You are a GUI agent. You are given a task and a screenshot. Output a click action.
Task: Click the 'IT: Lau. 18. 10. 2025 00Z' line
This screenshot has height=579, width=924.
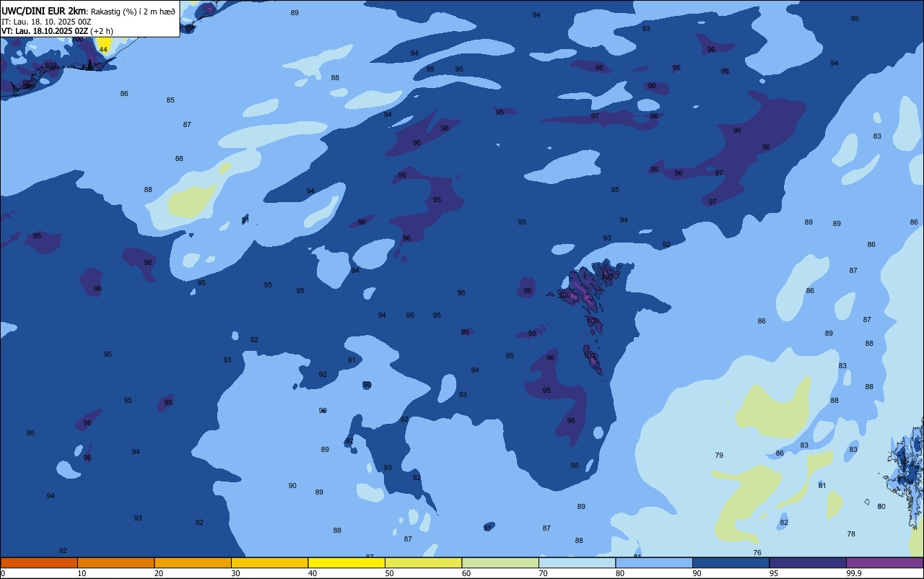46,22
